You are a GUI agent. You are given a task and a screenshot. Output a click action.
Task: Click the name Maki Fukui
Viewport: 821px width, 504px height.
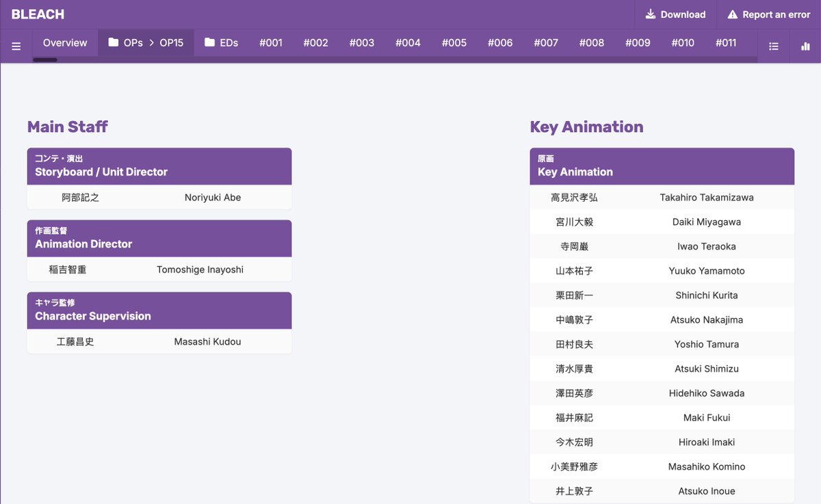click(x=707, y=418)
